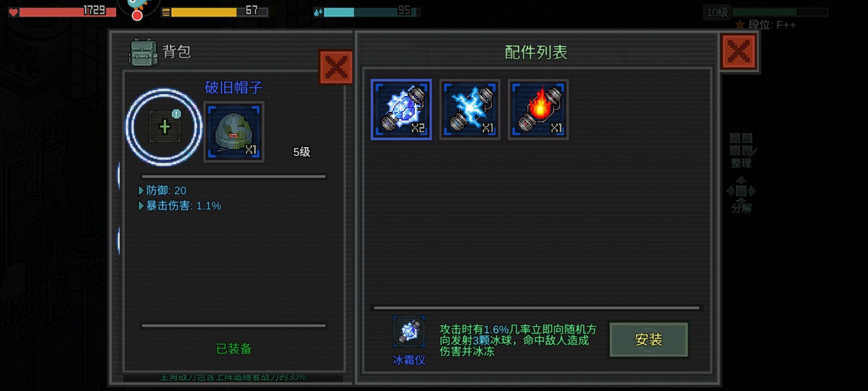The image size is (868, 391).
Task: Click the yellow ammo bar showing 67
Action: tap(215, 11)
